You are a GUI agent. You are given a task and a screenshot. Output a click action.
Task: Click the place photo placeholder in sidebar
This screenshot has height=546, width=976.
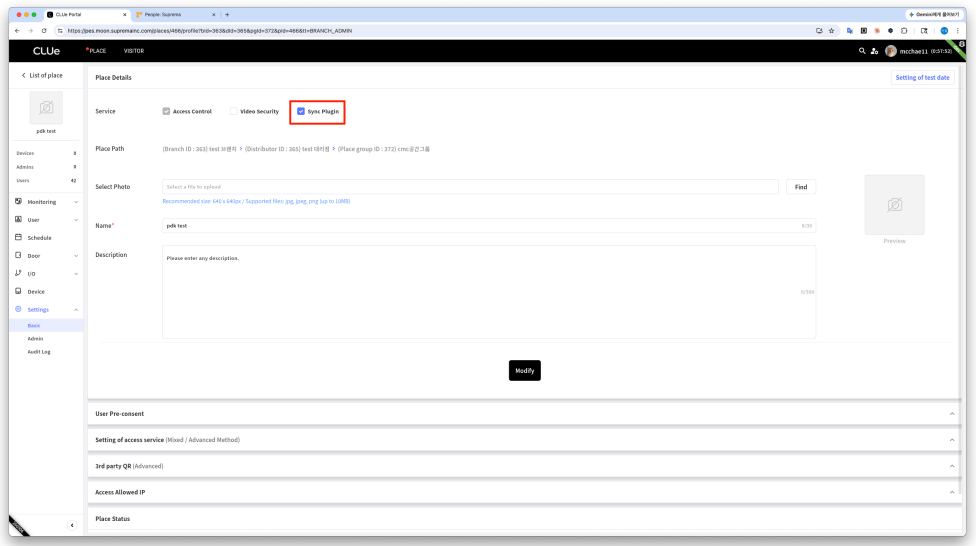[x=46, y=108]
